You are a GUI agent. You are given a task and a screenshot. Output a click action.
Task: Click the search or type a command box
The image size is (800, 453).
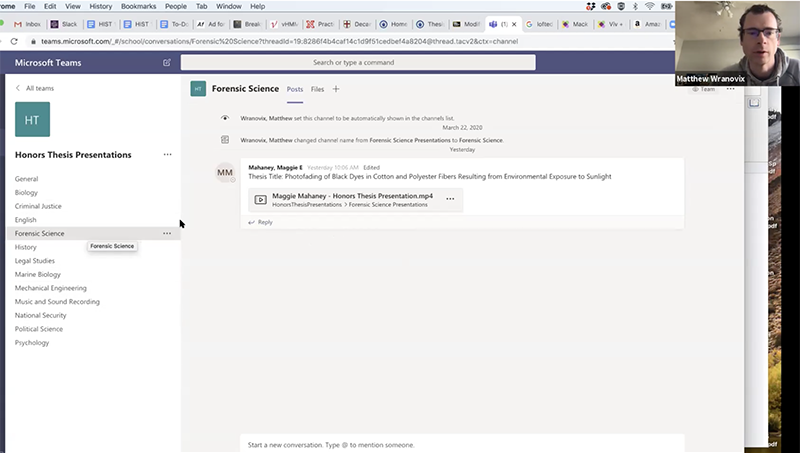click(358, 62)
